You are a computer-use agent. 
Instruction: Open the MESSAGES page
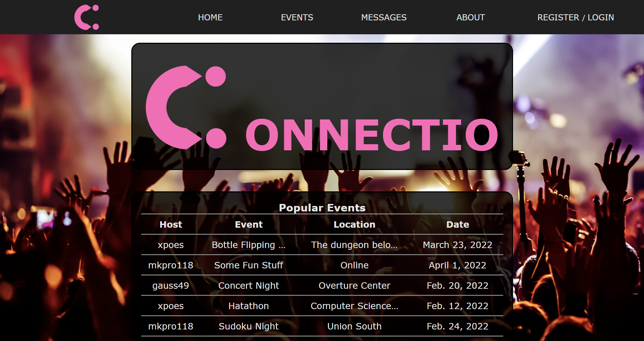pyautogui.click(x=383, y=17)
